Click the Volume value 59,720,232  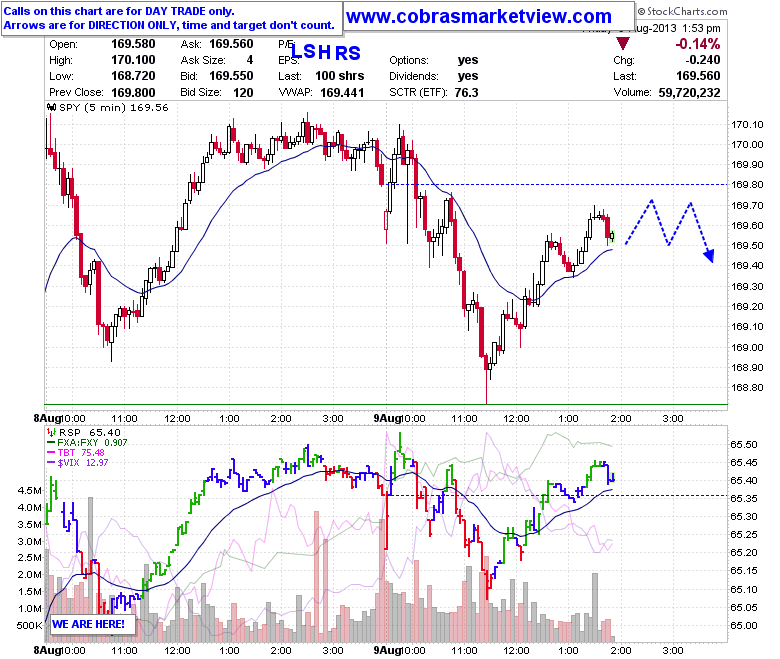(x=689, y=93)
